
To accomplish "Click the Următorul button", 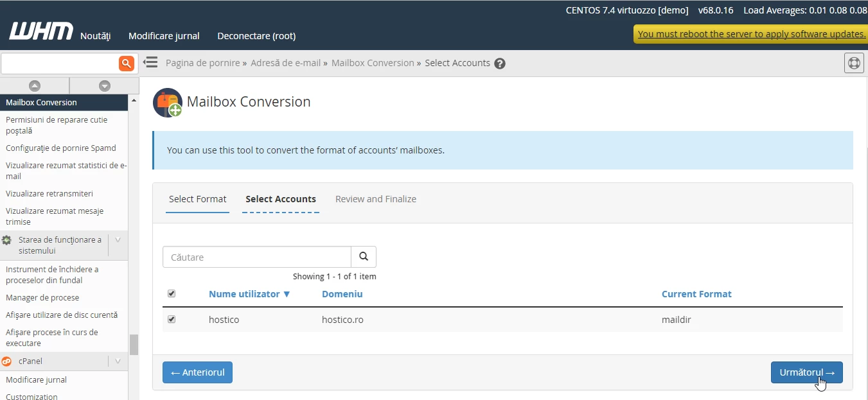I will [806, 372].
